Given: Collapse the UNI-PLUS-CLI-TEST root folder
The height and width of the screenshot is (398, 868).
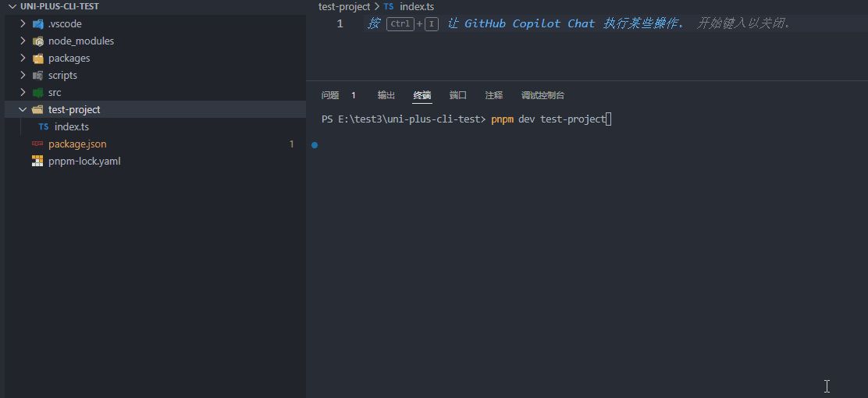Looking at the screenshot, I should 12,7.
